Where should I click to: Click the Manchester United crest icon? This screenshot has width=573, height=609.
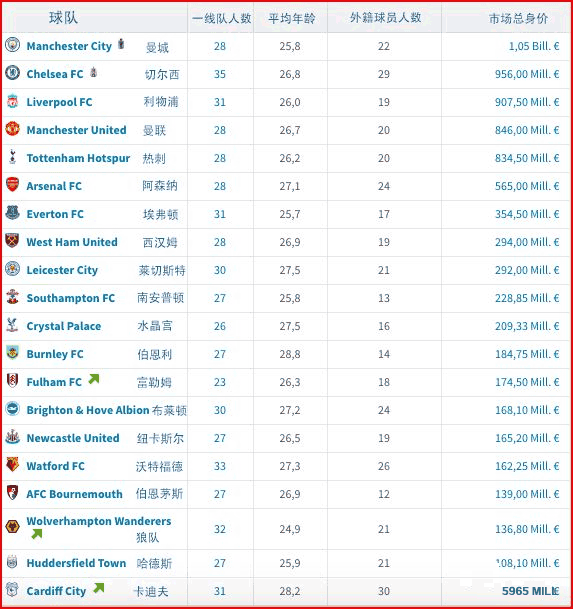click(x=12, y=129)
